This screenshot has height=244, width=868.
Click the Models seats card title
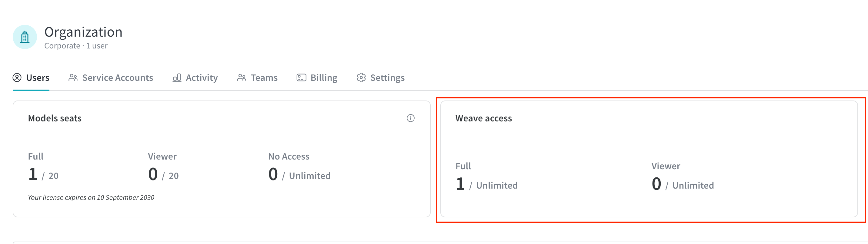click(x=55, y=118)
